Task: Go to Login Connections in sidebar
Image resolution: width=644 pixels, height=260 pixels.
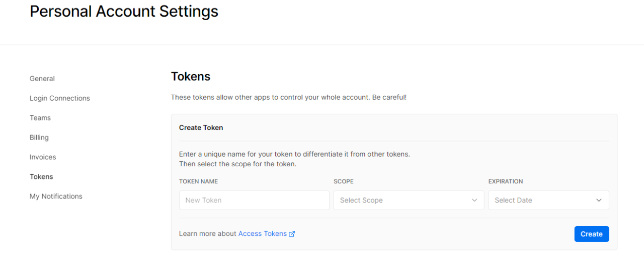Action: pos(59,98)
